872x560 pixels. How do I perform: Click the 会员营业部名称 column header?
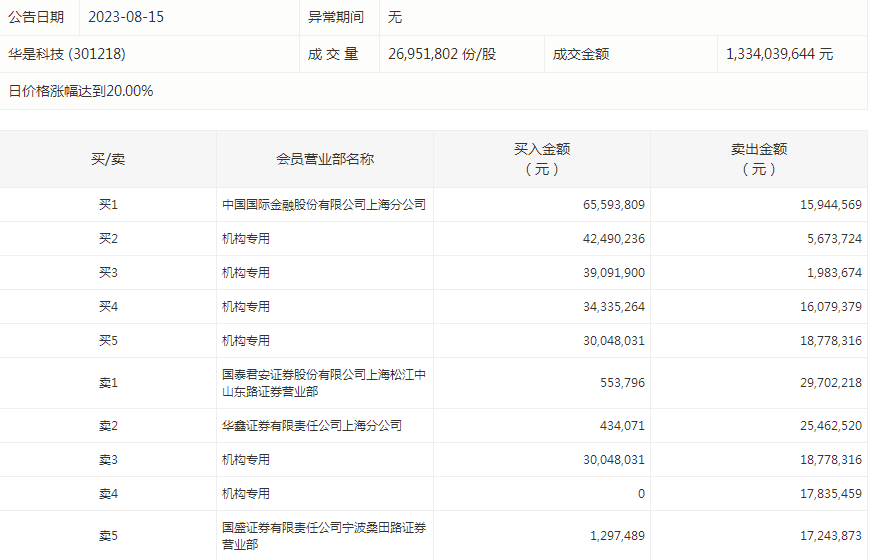(325, 160)
